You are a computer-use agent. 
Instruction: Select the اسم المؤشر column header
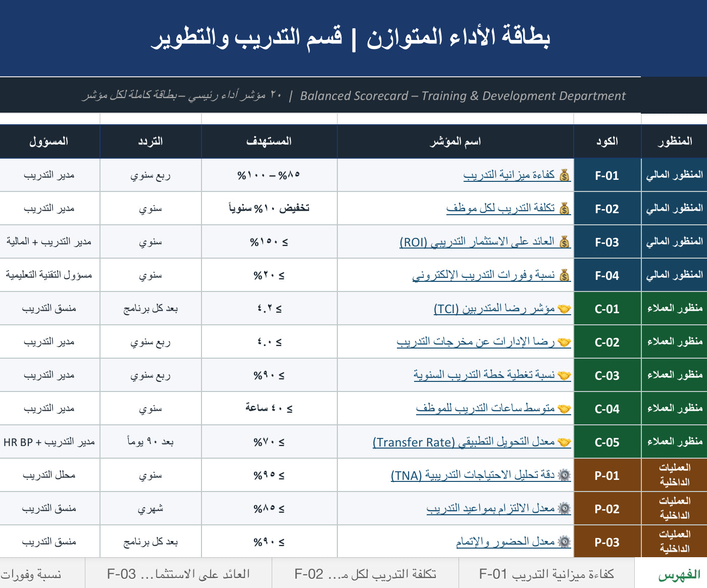[x=456, y=141]
